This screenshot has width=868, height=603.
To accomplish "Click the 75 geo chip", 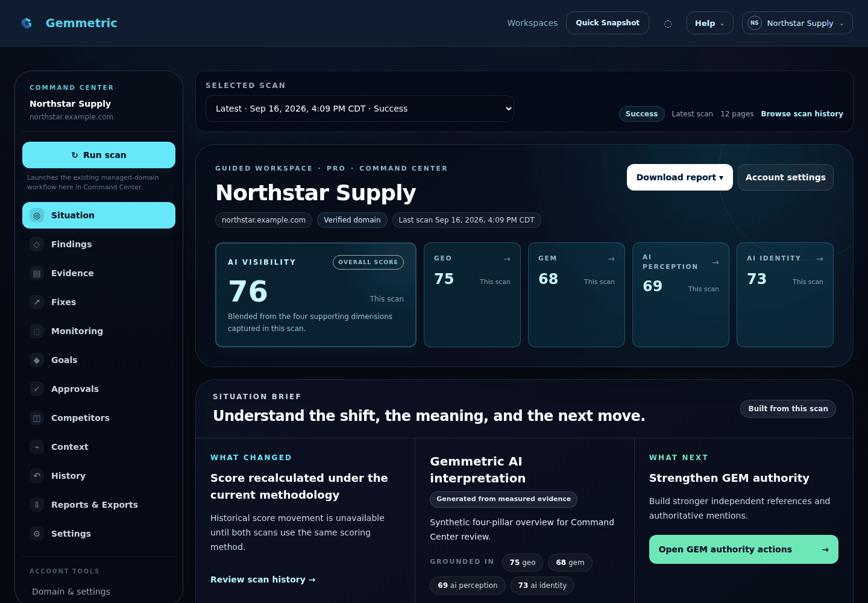I will pyautogui.click(x=523, y=563).
